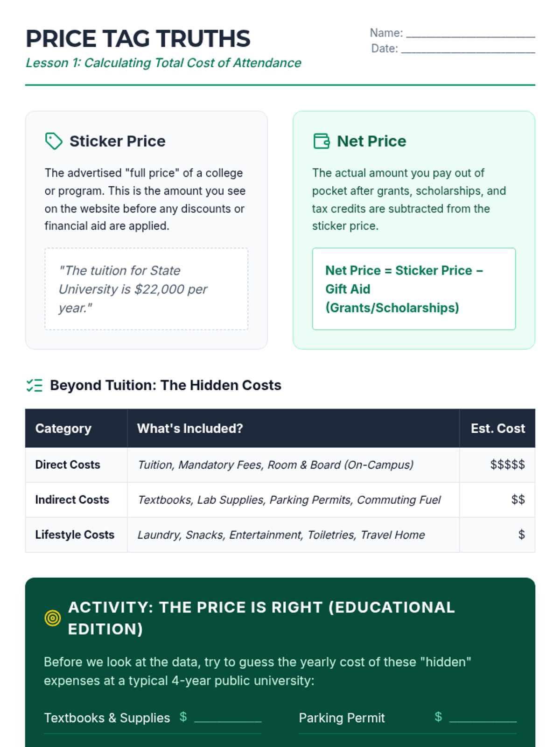The image size is (560, 747).
Task: Select the Direct Costs row label
Action: (68, 465)
